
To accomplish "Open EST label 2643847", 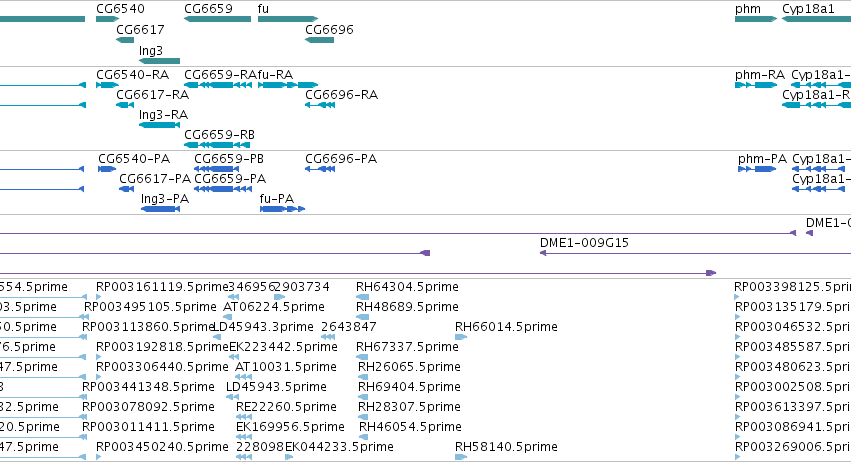I will [x=348, y=327].
